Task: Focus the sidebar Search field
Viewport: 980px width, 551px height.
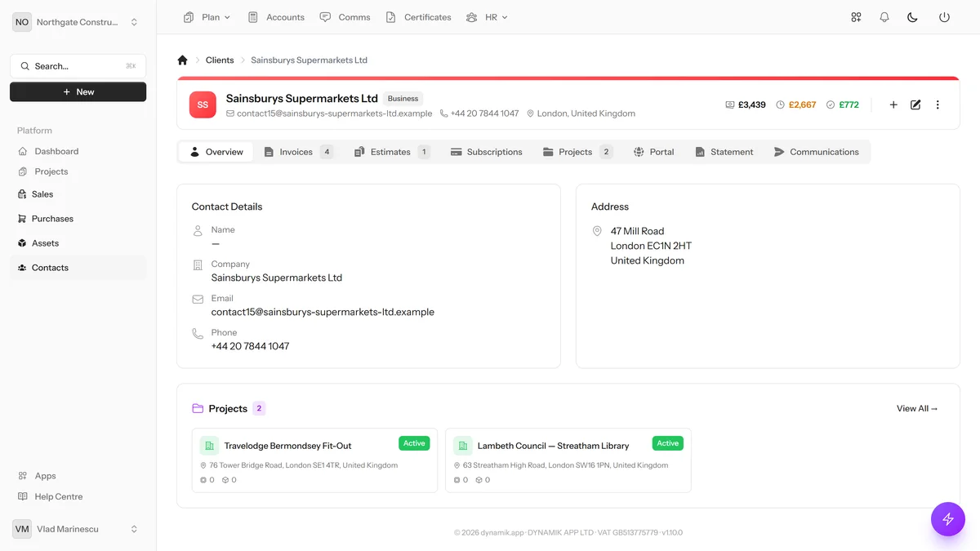Action: pyautogui.click(x=78, y=66)
